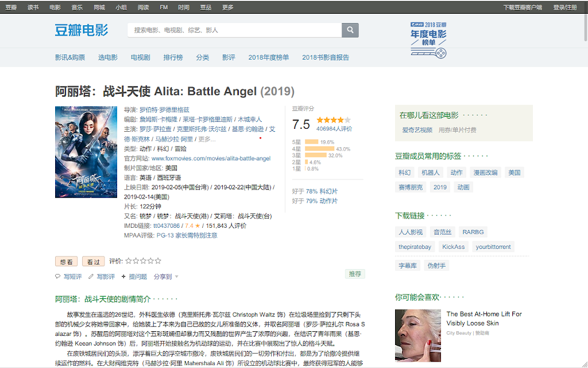
Task: Open the Alita movie poster
Action: pyautogui.click(x=86, y=152)
